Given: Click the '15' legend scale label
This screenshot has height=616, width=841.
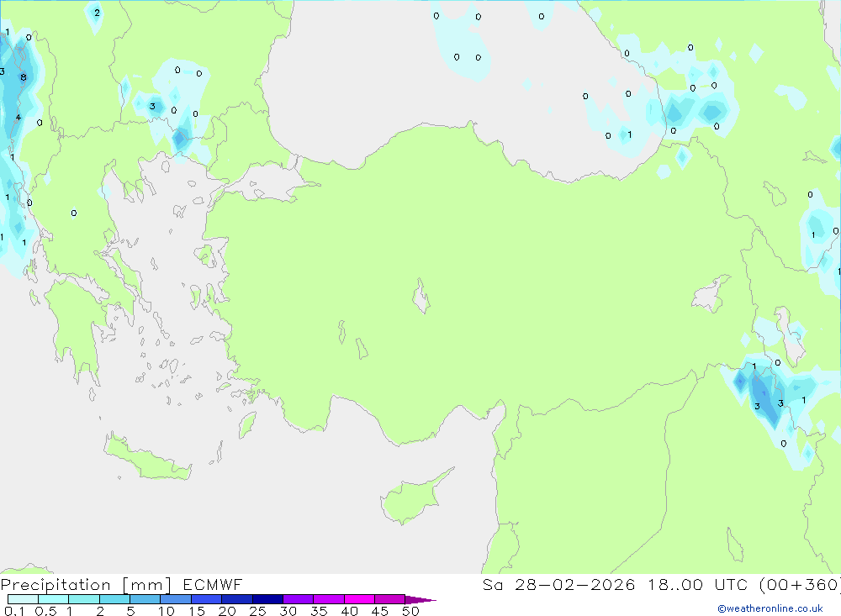Looking at the screenshot, I should 197,611.
